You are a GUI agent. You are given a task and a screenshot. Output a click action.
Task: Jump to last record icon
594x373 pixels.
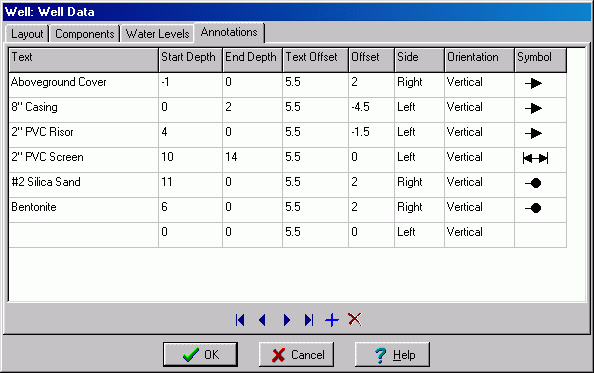coord(309,320)
